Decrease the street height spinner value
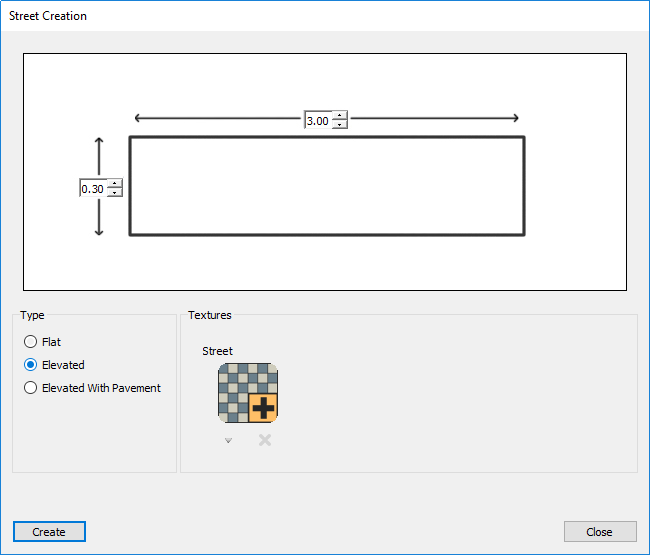Viewport: 650px width, 555px height. (114, 192)
